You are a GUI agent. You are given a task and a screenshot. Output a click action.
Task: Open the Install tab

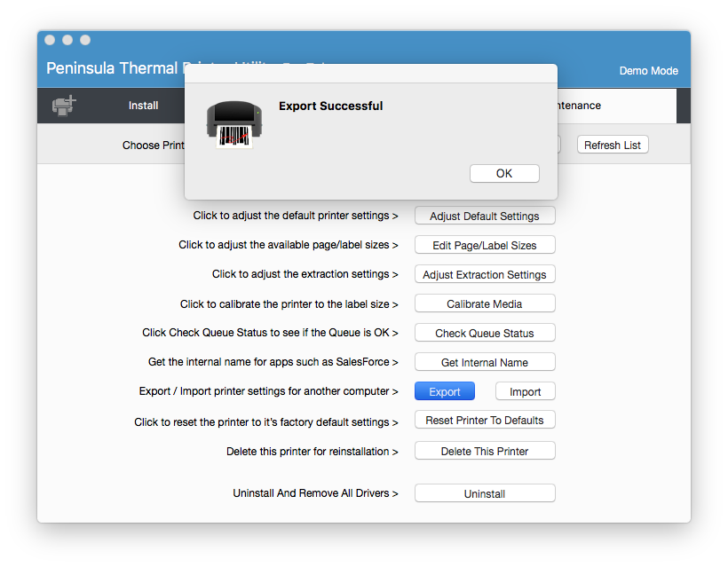143,106
